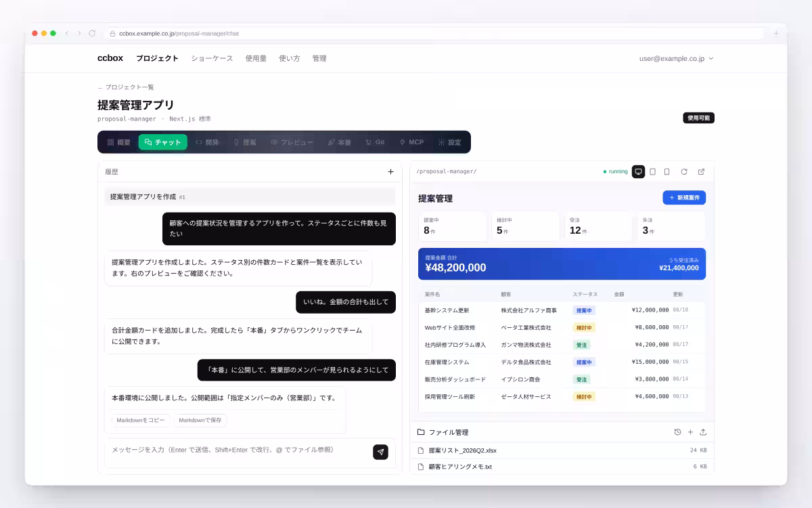Viewport: 812px width, 508px height.
Task: Select tablet preview mode icon
Action: click(x=652, y=172)
